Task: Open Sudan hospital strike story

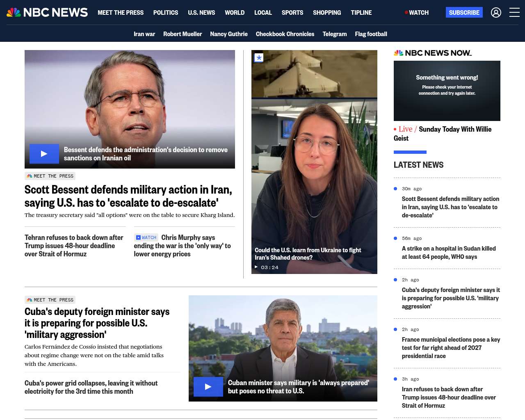Action: 449,253
